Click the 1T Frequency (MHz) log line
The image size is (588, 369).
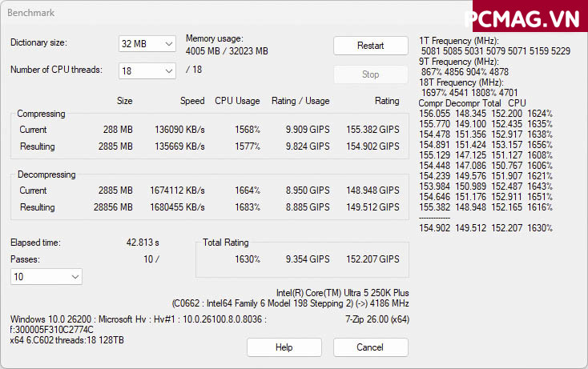click(x=459, y=41)
